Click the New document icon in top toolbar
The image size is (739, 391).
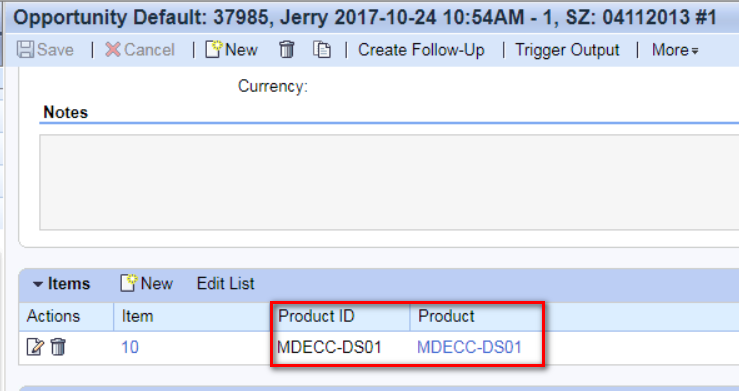coord(213,49)
